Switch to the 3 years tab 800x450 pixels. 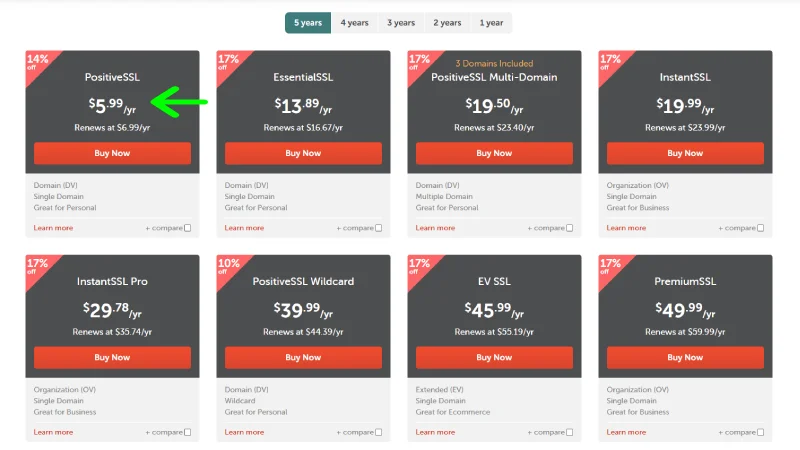click(401, 23)
